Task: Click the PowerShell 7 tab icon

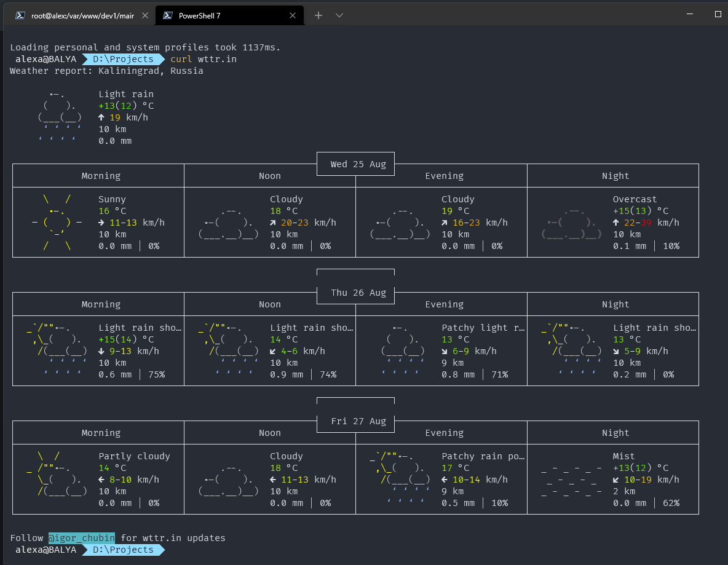Action: [167, 15]
